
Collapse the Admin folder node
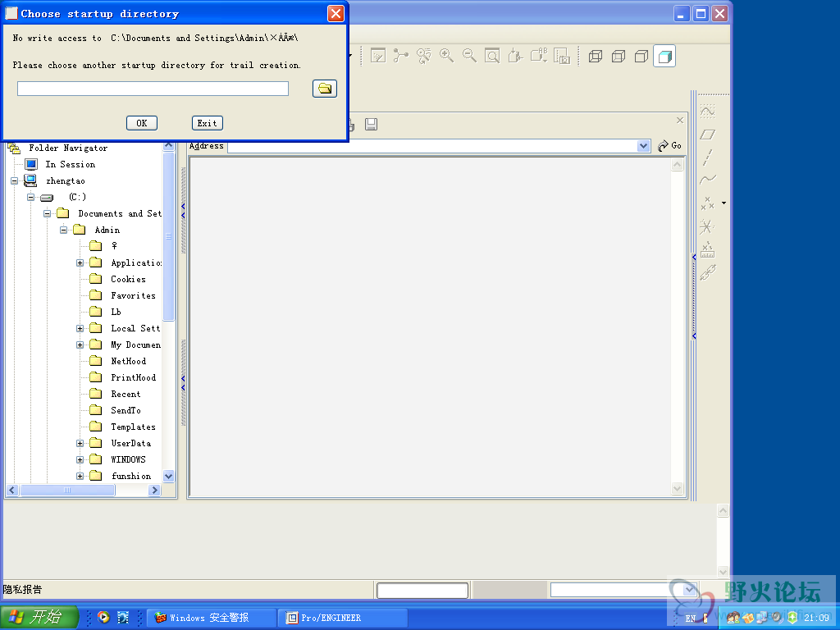point(63,230)
